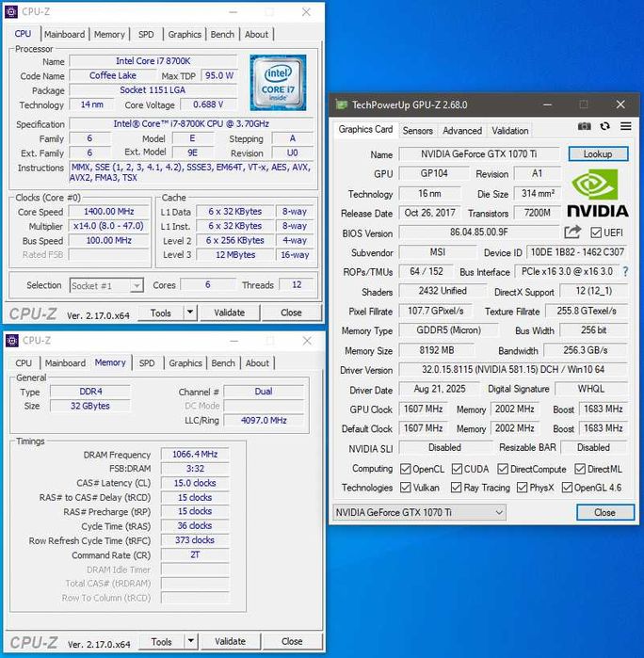
Task: Click GPU name field NVIDIA GeForce GTX 1070 Ti
Action: [479, 154]
